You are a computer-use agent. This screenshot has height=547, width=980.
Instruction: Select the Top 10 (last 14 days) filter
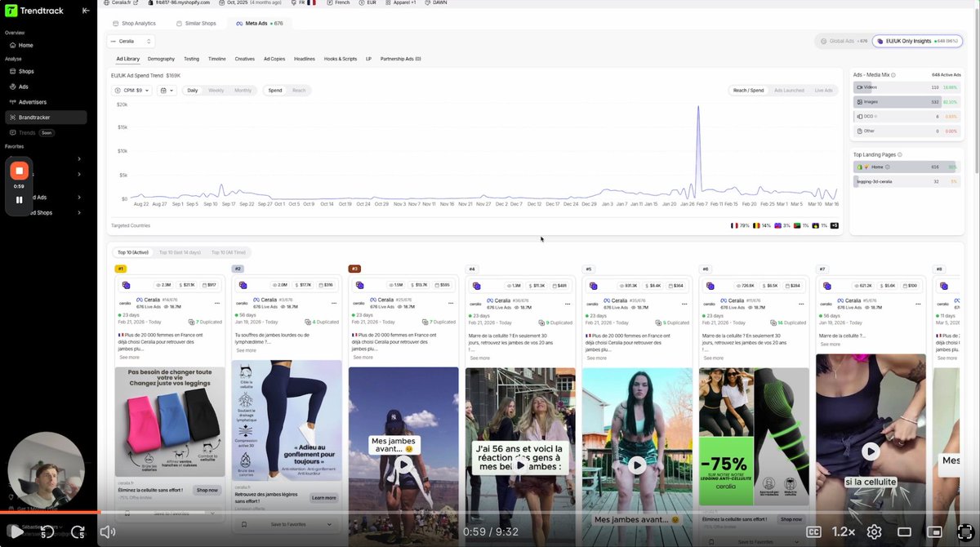click(x=180, y=252)
